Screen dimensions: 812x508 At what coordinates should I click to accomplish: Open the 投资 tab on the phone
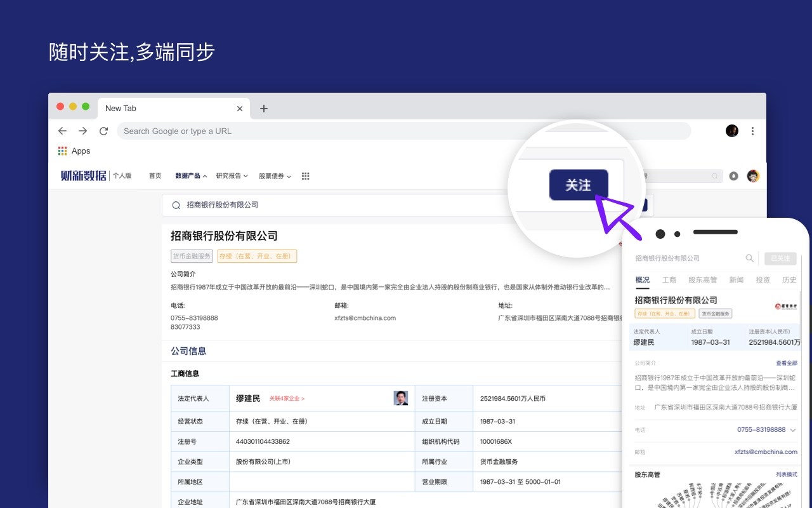pyautogui.click(x=763, y=280)
